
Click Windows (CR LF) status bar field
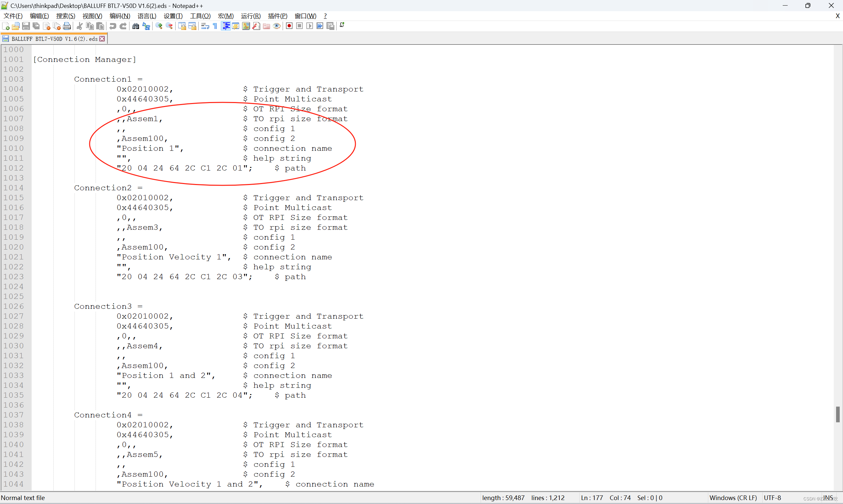click(733, 498)
